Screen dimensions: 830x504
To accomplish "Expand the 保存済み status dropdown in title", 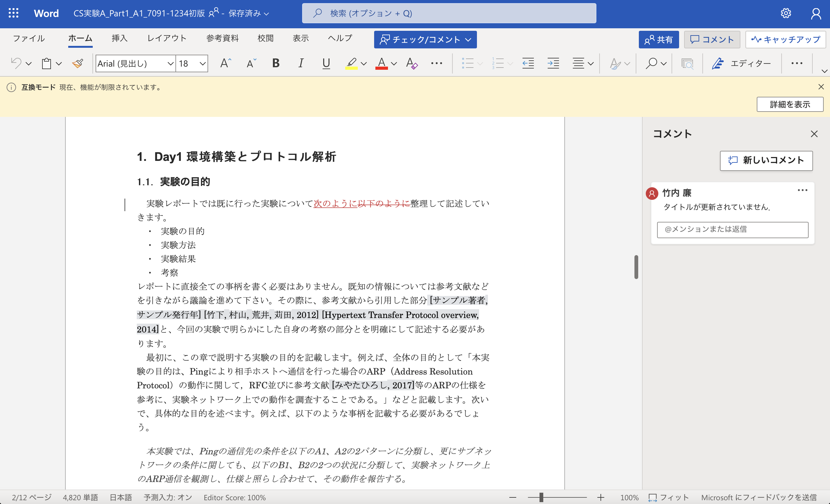I will [x=249, y=14].
